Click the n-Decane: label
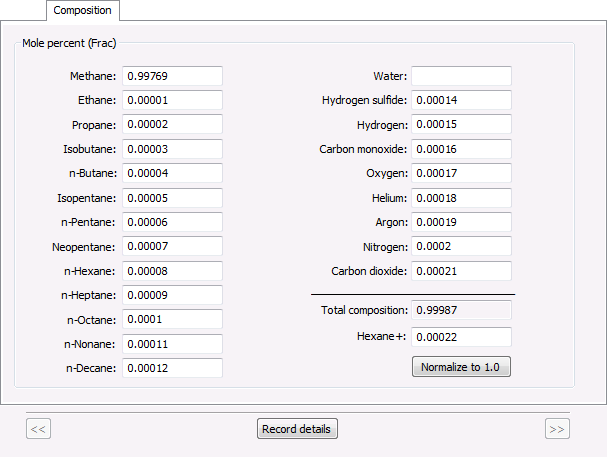Viewport: 607px width, 457px height. tap(91, 368)
